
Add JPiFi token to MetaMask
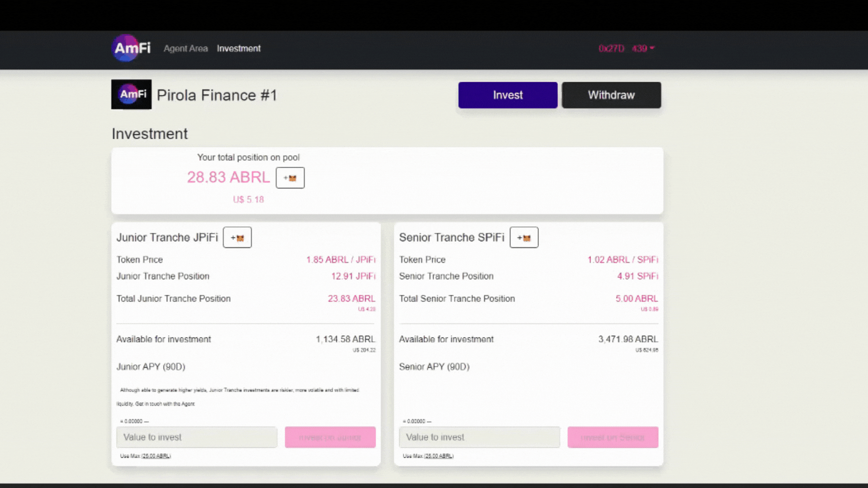tap(237, 238)
